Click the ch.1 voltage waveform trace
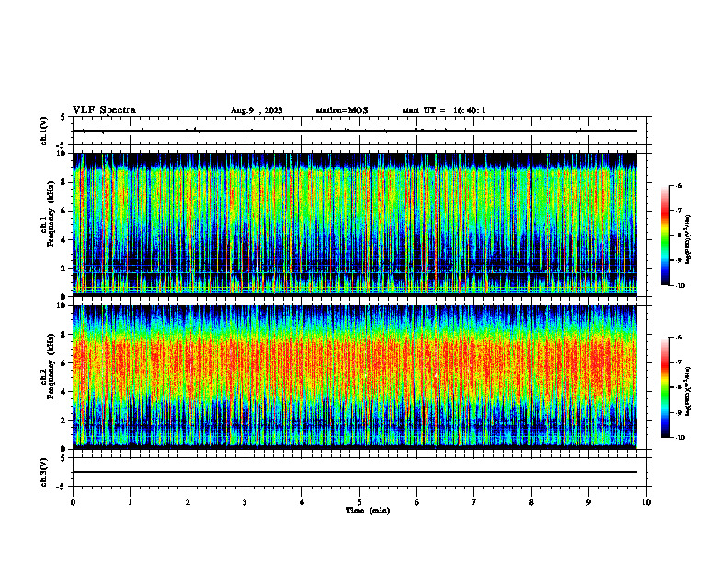Image resolution: width=728 pixels, height=563 pixels. click(354, 131)
